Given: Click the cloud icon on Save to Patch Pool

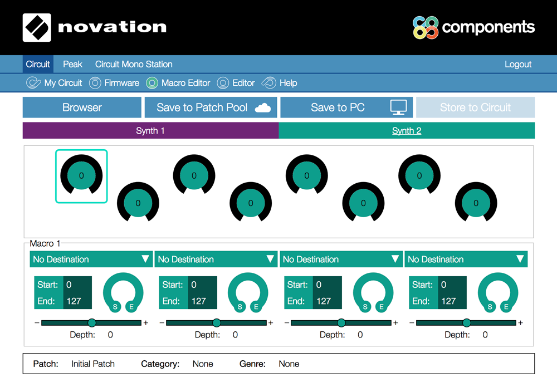Looking at the screenshot, I should point(262,108).
